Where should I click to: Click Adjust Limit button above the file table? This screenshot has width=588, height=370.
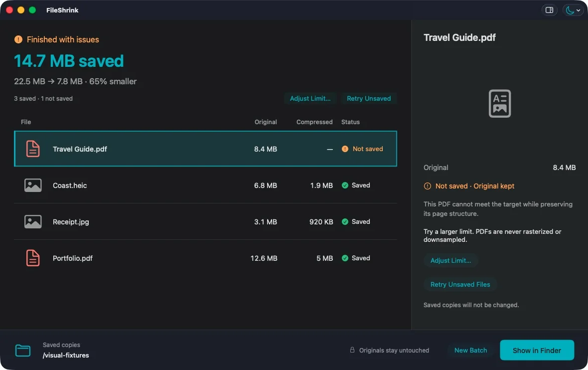[x=310, y=98]
